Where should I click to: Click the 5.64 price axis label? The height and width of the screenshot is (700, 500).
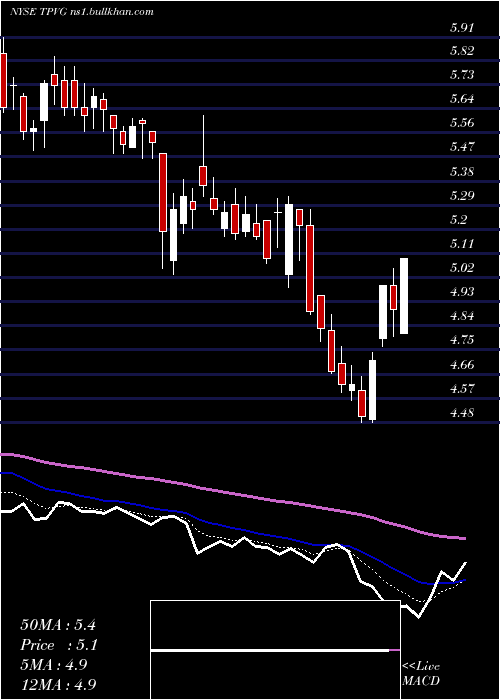[x=461, y=99]
